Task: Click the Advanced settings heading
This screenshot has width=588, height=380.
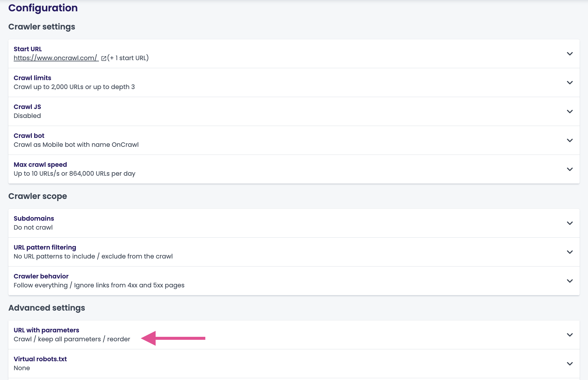Action: click(x=46, y=308)
